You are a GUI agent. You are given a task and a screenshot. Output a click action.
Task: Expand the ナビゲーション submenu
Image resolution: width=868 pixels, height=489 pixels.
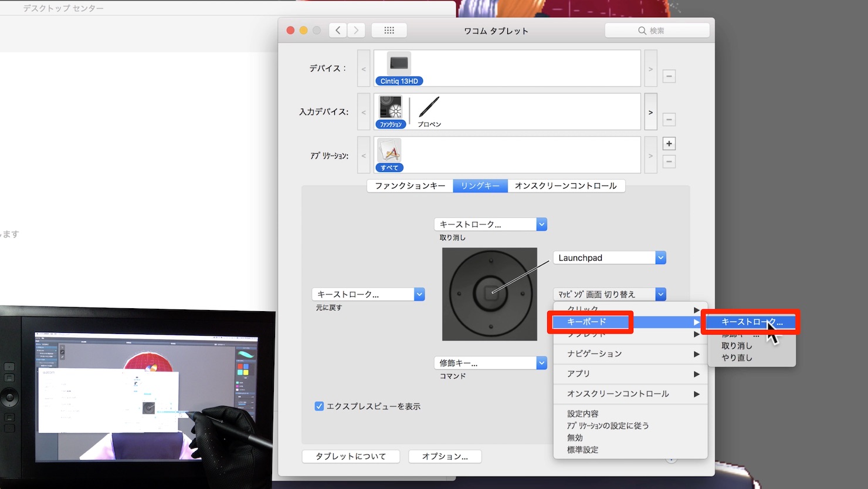pyautogui.click(x=630, y=353)
